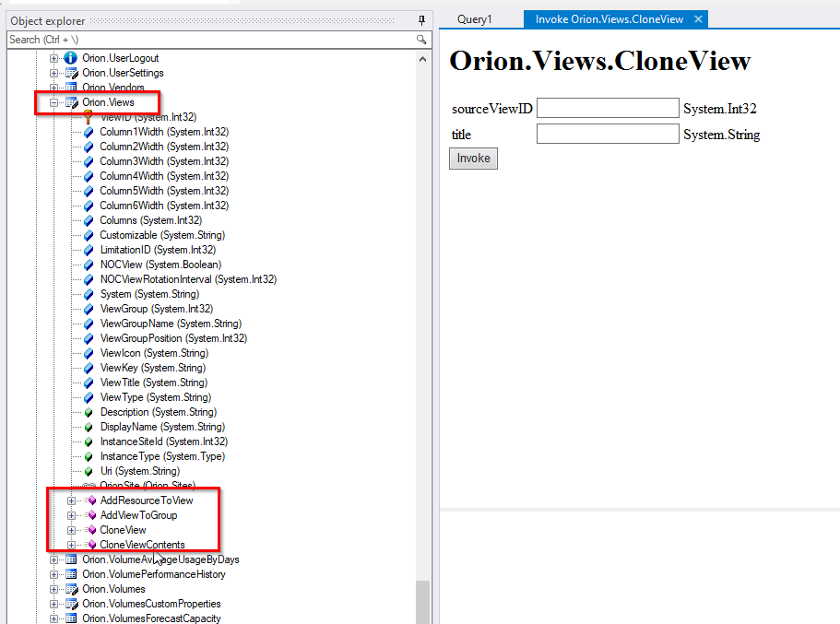Click the search magnifier icon
The width and height of the screenshot is (840, 624).
click(421, 40)
